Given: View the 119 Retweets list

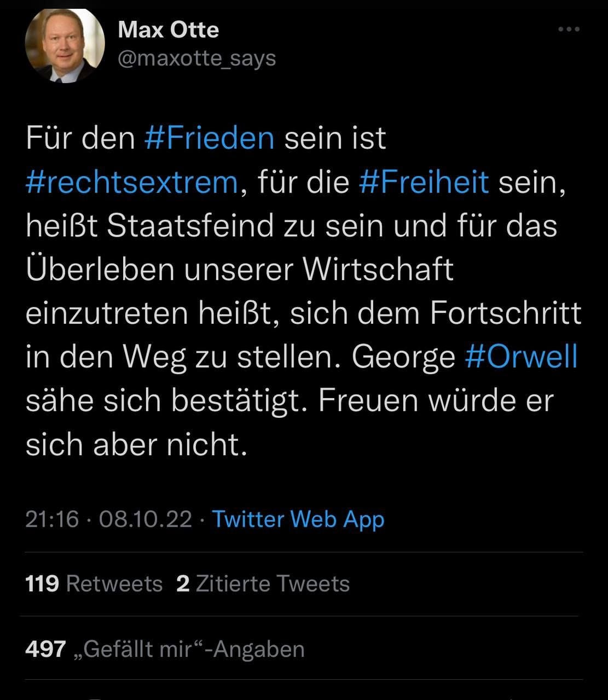Looking at the screenshot, I should coord(94,584).
